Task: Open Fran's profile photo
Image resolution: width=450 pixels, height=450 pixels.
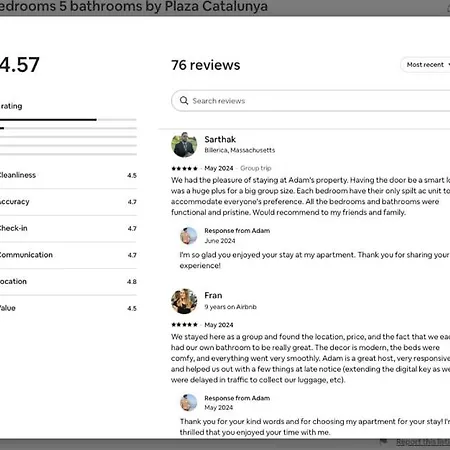Action: pyautogui.click(x=184, y=301)
